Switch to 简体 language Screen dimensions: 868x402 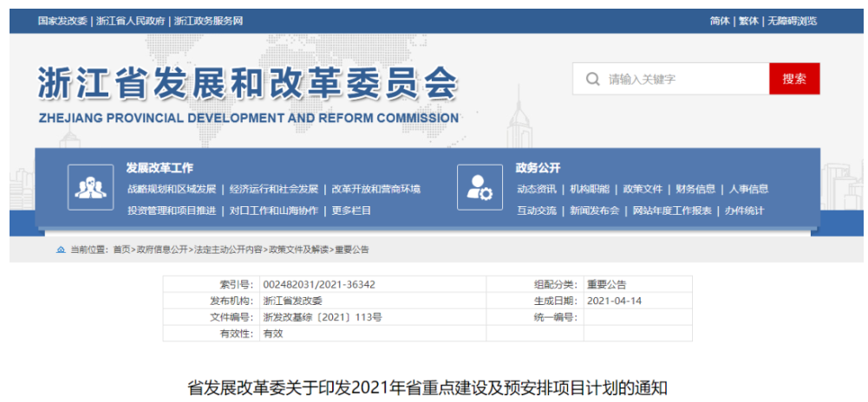click(x=719, y=21)
